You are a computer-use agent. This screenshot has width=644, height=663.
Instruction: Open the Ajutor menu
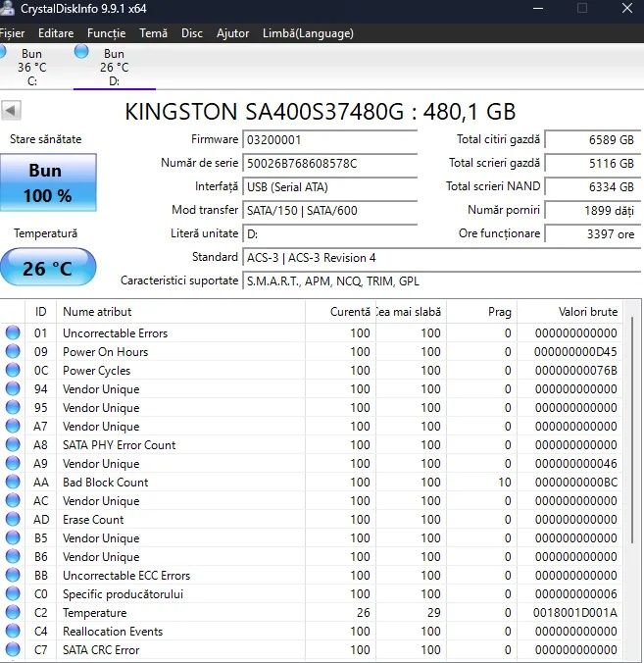[x=232, y=33]
